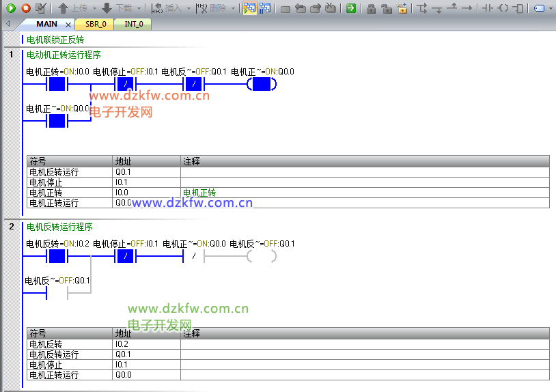
Task: Click the compile program icon
Action: 41,8
